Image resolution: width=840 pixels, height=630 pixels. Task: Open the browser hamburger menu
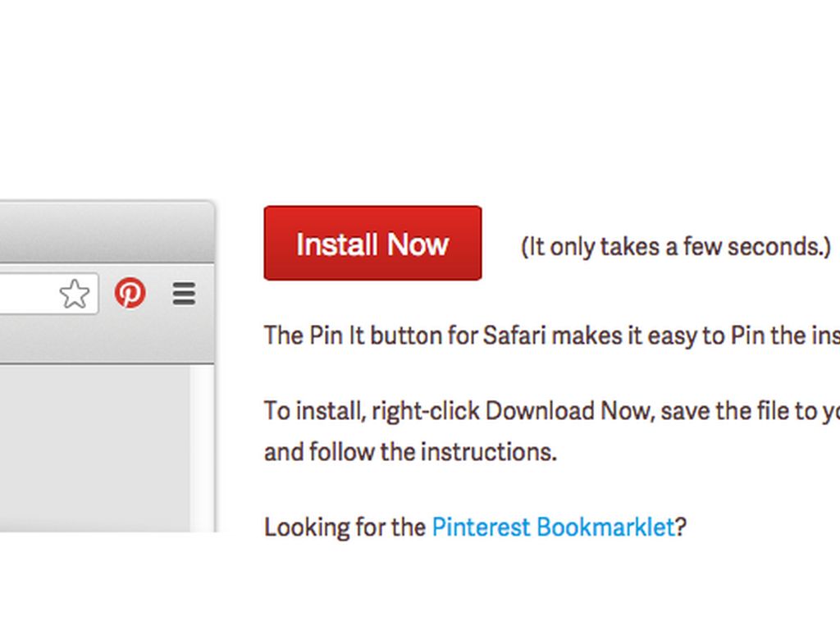click(x=185, y=294)
